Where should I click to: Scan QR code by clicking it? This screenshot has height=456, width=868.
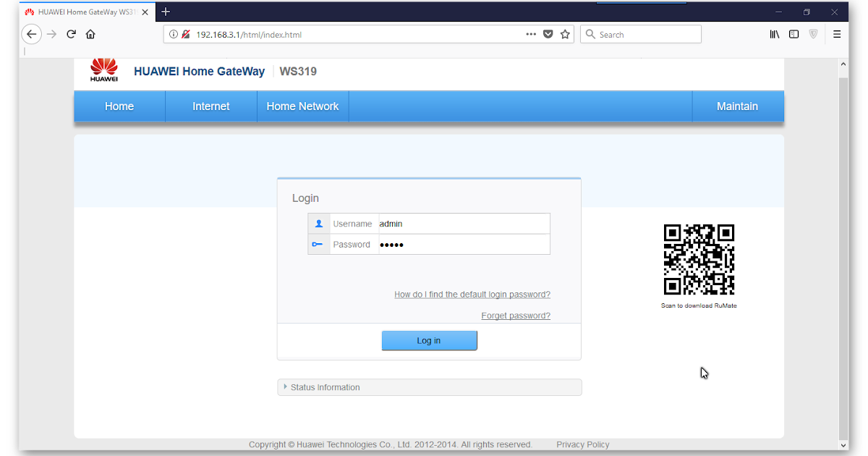click(699, 258)
